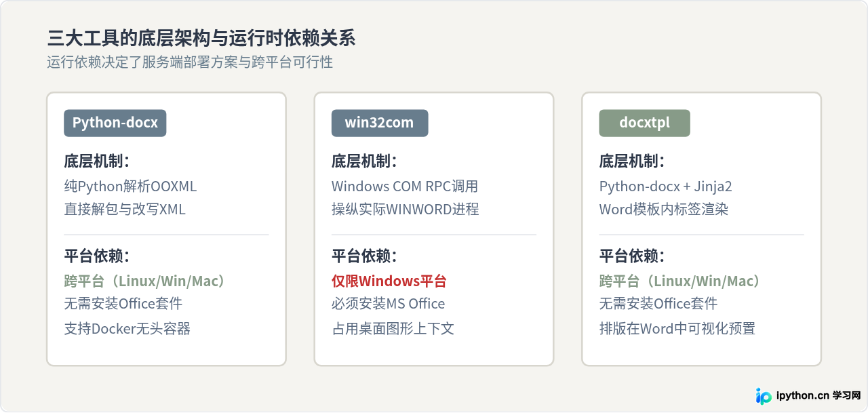Image resolution: width=868 pixels, height=413 pixels.
Task: Click the text 必须安装MS Office
Action: click(x=389, y=304)
